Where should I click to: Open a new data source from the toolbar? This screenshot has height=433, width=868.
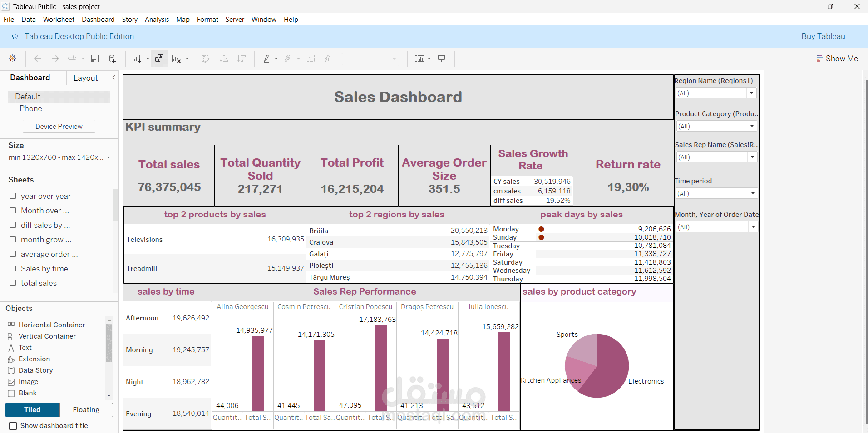point(112,59)
